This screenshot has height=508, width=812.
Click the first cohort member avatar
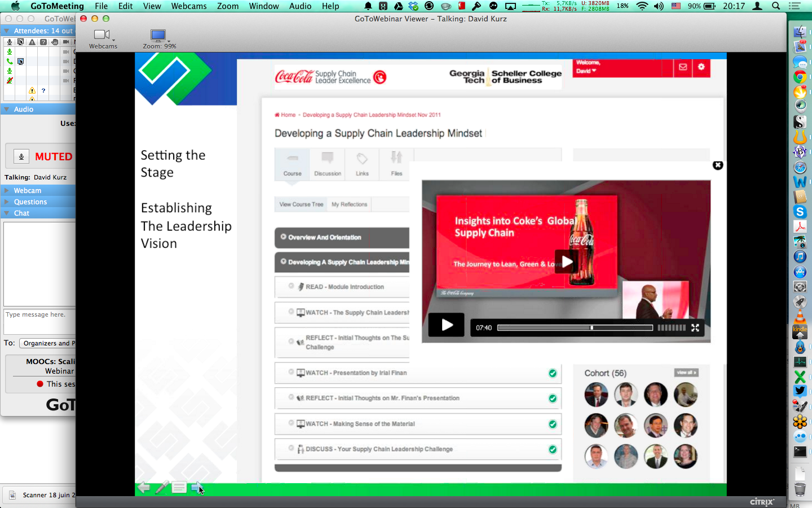click(x=596, y=395)
